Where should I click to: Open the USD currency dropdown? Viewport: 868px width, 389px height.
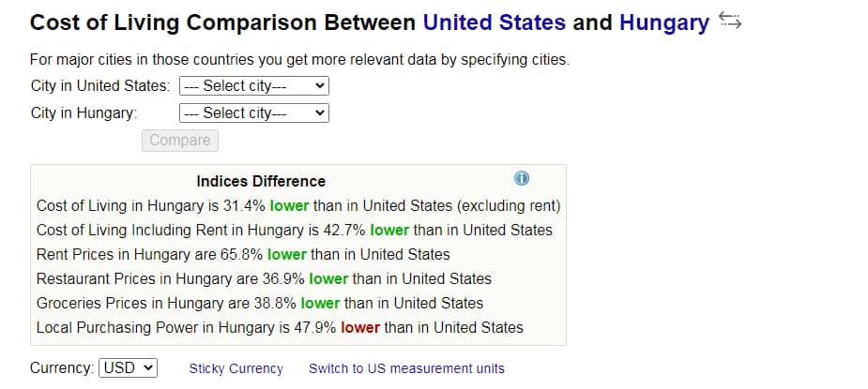(x=129, y=367)
